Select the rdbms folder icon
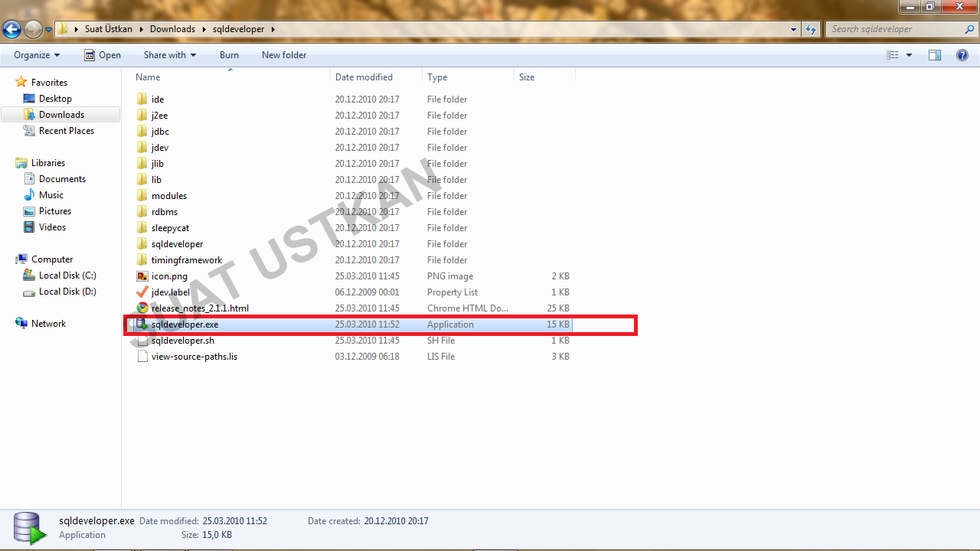980x551 pixels. [142, 212]
